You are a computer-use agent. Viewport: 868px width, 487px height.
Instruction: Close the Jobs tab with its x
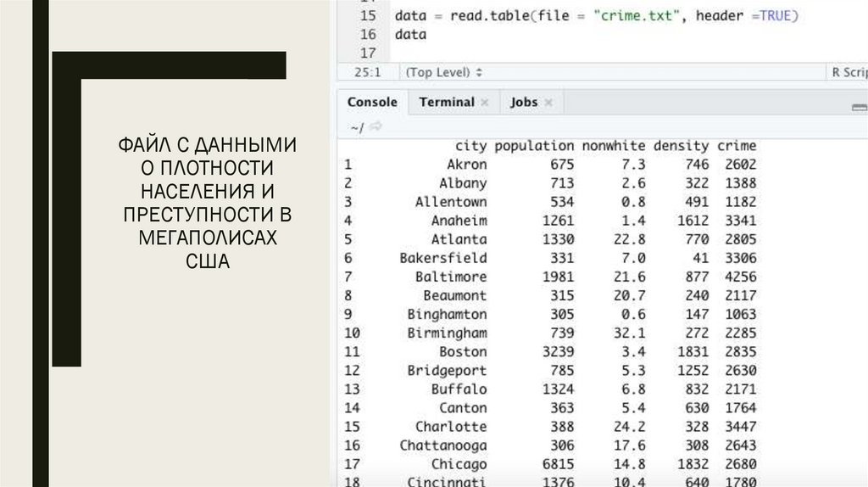point(548,103)
